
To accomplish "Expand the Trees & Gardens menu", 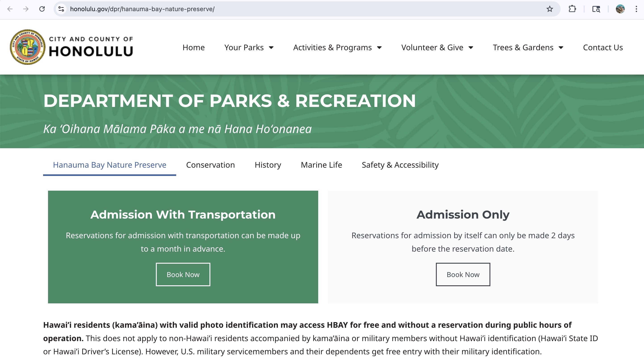I will 528,48.
